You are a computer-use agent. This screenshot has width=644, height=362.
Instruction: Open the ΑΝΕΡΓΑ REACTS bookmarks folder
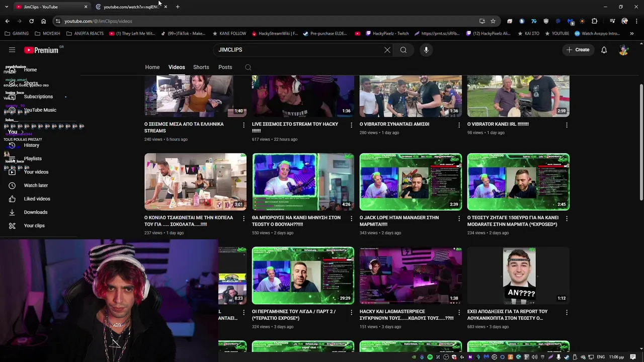(85, 34)
